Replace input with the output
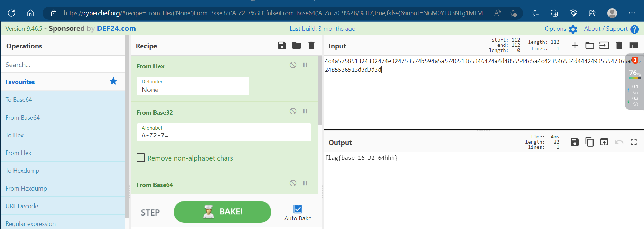644x229 pixels. coord(604,142)
